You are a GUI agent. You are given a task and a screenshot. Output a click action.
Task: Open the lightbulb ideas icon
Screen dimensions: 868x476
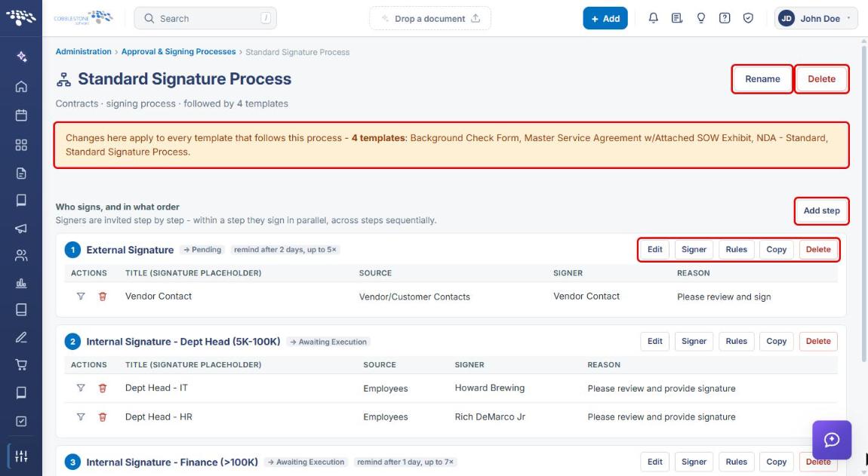(x=701, y=18)
